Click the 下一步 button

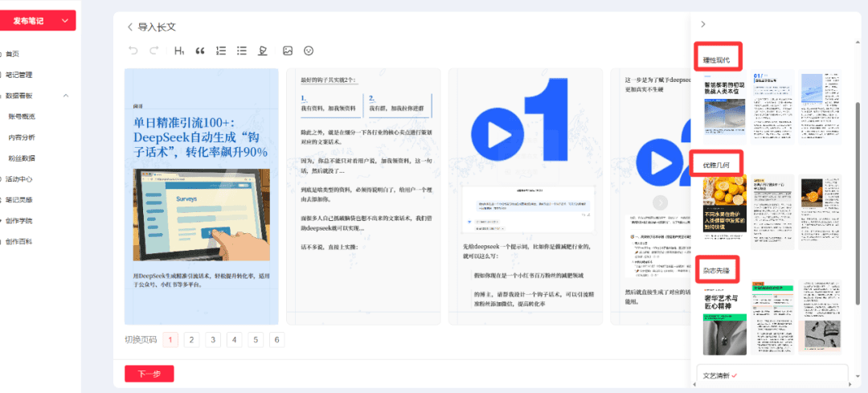pyautogui.click(x=149, y=374)
